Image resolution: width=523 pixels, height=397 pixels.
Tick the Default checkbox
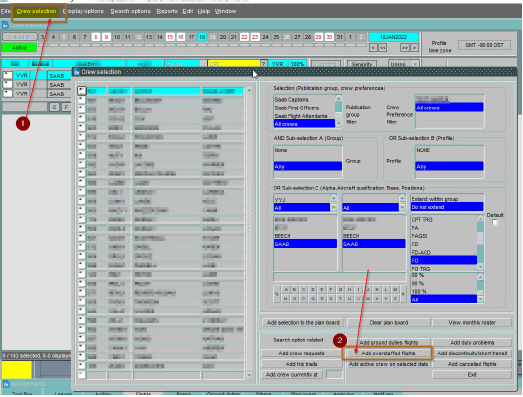pos(495,223)
